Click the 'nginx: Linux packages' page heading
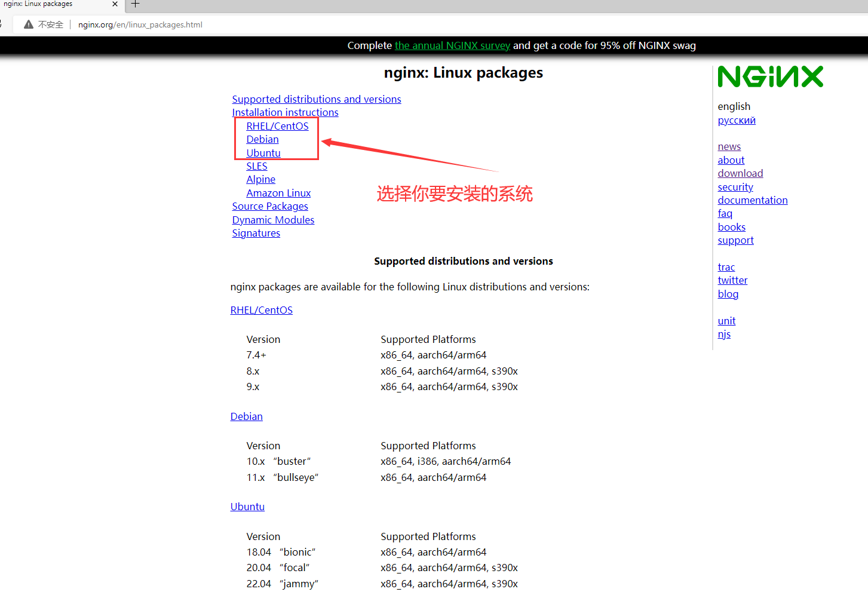This screenshot has height=595, width=868. [x=464, y=73]
